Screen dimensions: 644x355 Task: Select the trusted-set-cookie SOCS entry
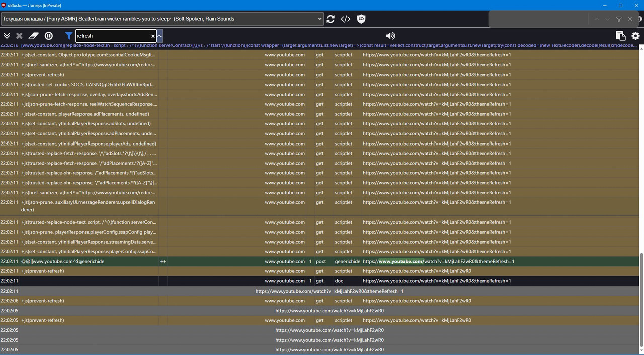319,85
